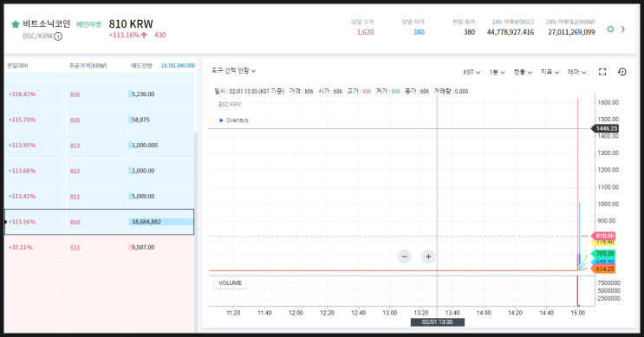The image size is (644, 337).
Task: Open the 1분 interval dropdown
Action: (497, 72)
